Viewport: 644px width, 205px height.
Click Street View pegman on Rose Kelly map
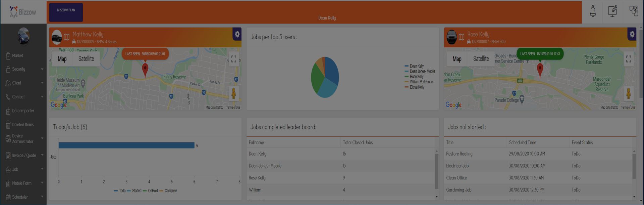coord(629,93)
